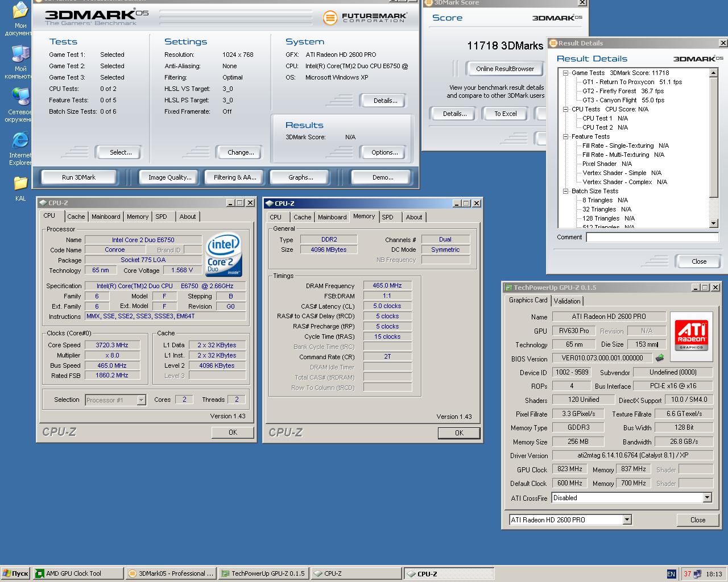Click Result Details scrollbar down arrow
Viewport: 728px width, 582px height.
click(714, 224)
